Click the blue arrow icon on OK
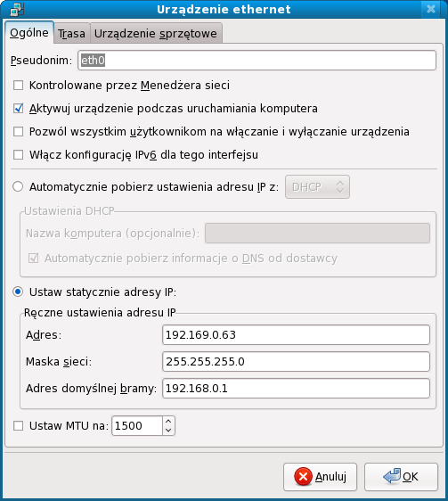This screenshot has width=448, height=501. [392, 476]
